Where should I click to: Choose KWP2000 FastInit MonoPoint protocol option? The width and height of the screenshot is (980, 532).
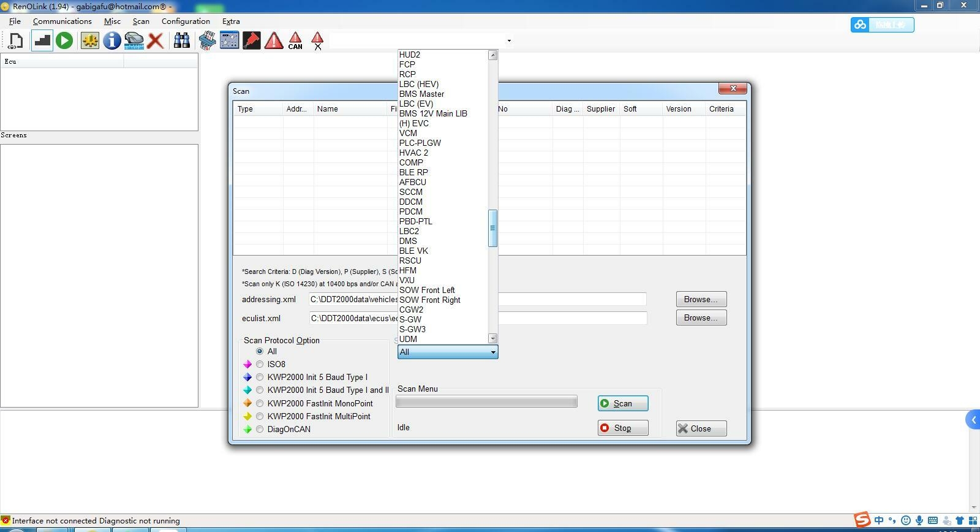[x=260, y=403]
